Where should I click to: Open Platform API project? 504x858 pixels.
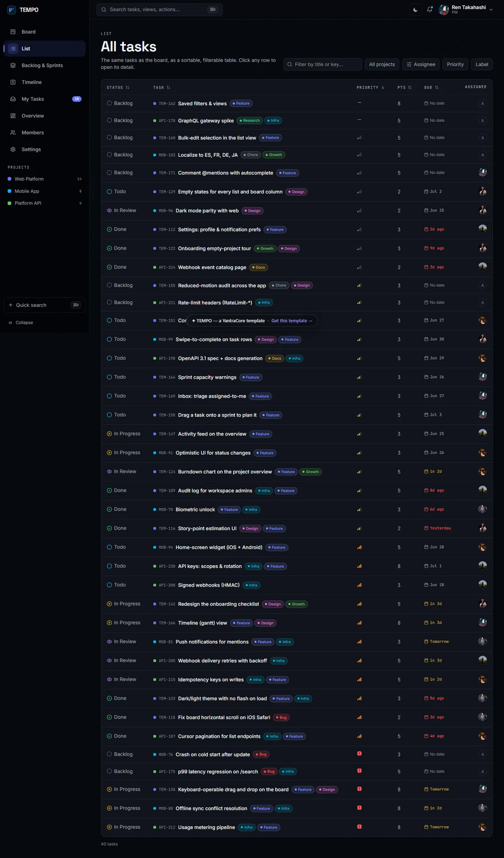[x=45, y=203]
